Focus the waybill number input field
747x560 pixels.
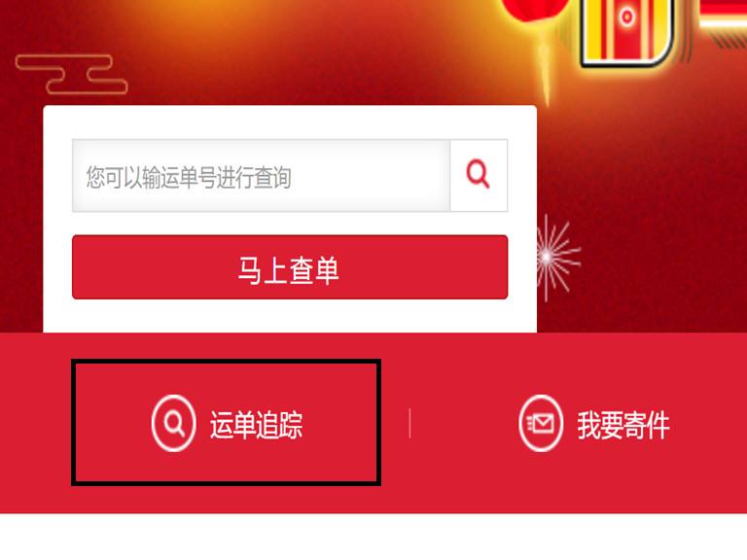click(261, 176)
